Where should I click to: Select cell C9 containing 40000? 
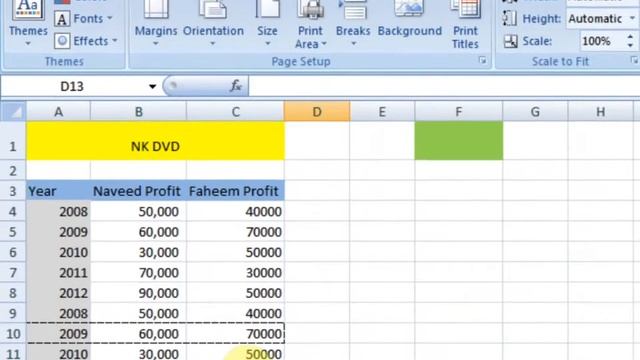tap(236, 313)
